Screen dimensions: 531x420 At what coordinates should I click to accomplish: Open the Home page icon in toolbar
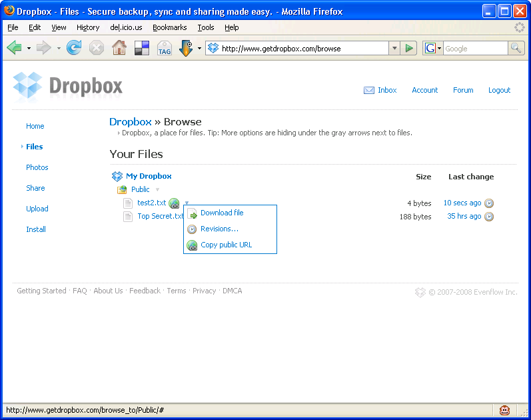point(119,48)
